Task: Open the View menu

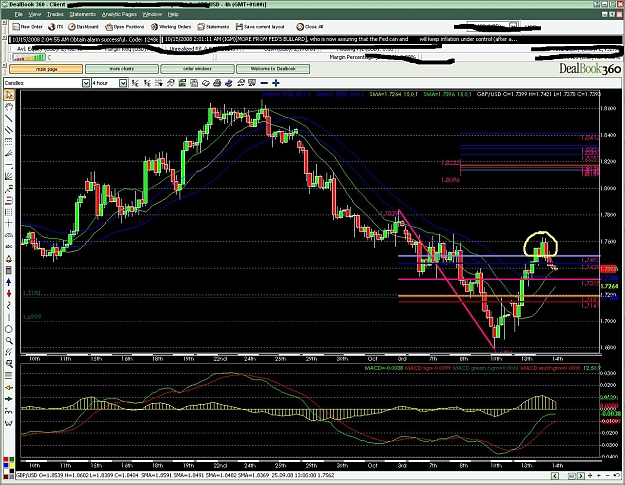Action: pos(35,14)
